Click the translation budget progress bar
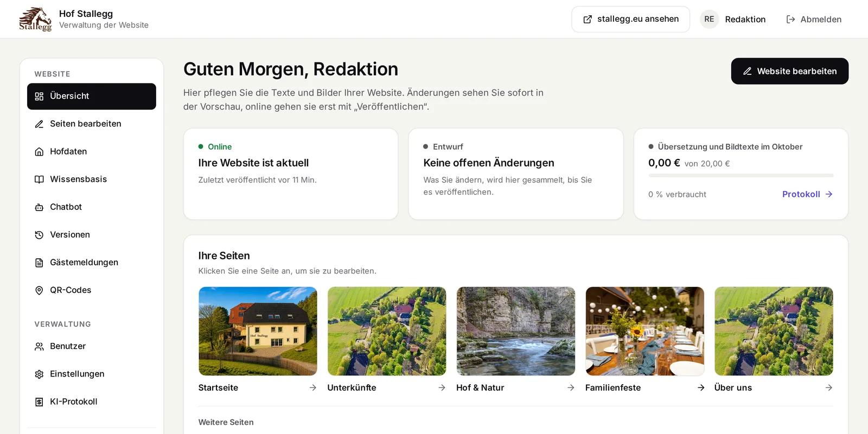This screenshot has height=434, width=868. pyautogui.click(x=741, y=175)
